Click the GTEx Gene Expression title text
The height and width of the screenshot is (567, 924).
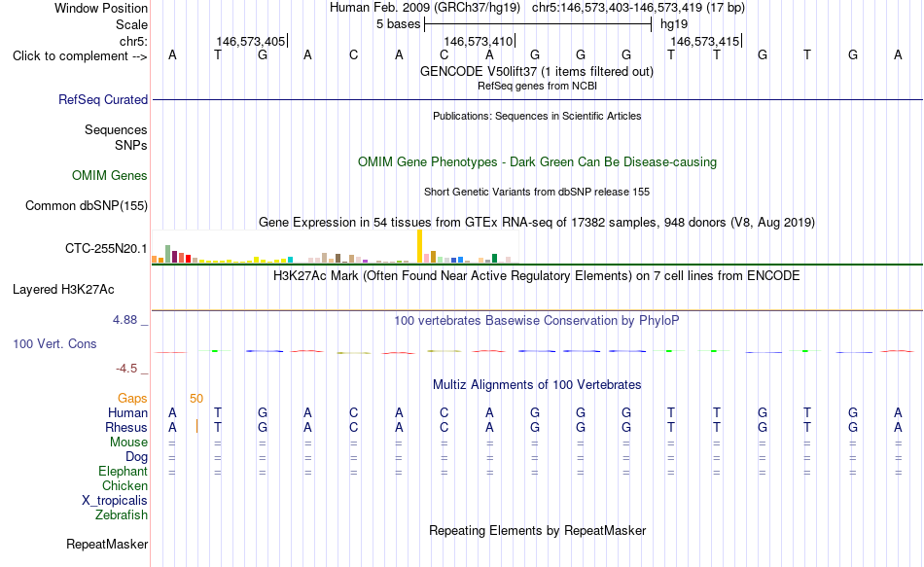coord(537,222)
